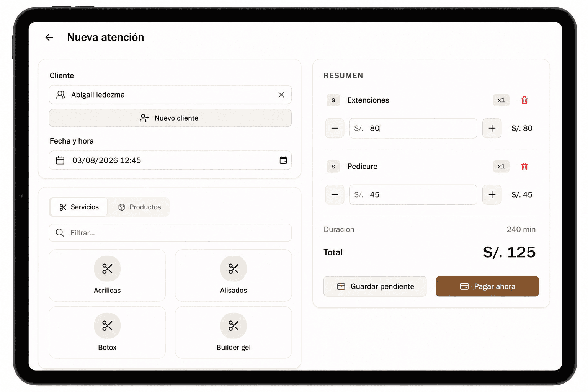This screenshot has width=588, height=392.
Task: Click the x1 badge for Extenciones
Action: click(x=501, y=100)
